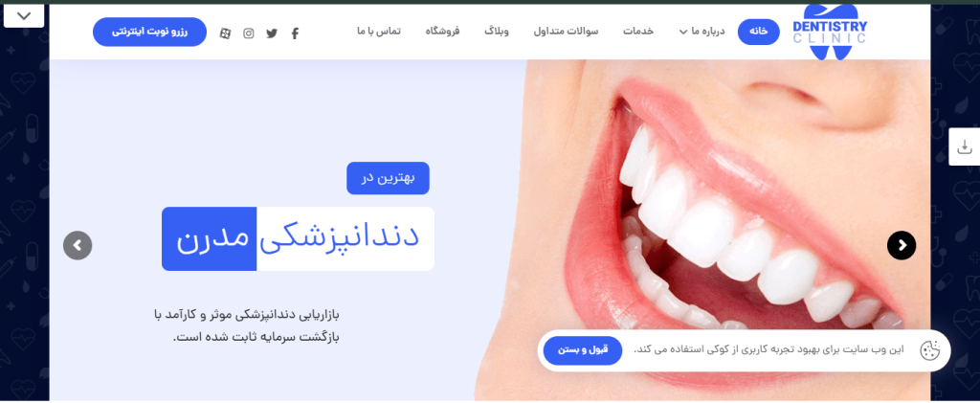Image resolution: width=980 pixels, height=403 pixels.
Task: Collapse the top-left chevron panel
Action: [24, 15]
